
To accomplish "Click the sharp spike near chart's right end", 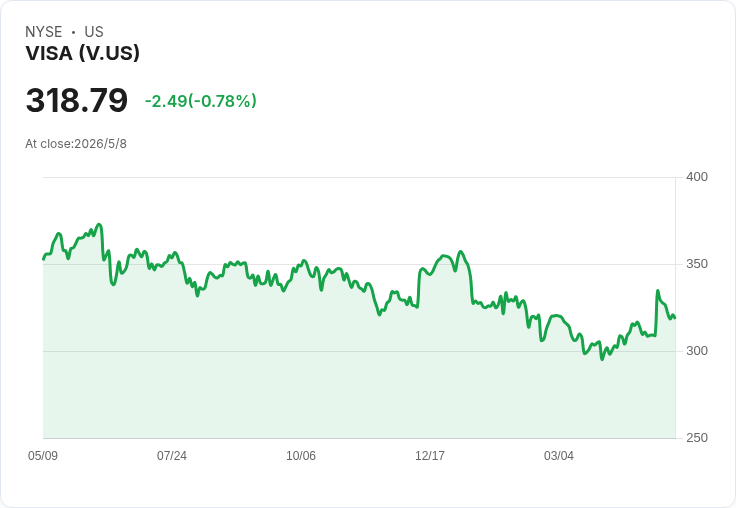I will tap(658, 291).
